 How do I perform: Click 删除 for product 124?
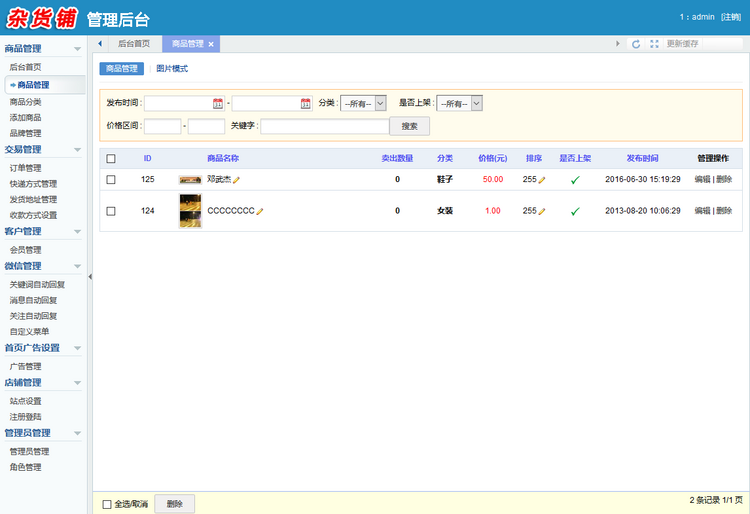pyautogui.click(x=724, y=211)
